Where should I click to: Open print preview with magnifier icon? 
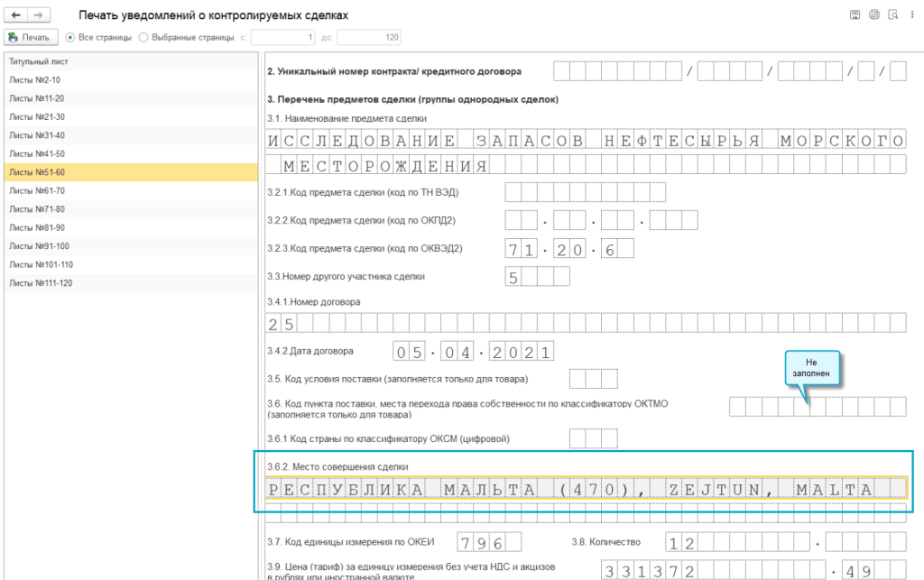[892, 15]
